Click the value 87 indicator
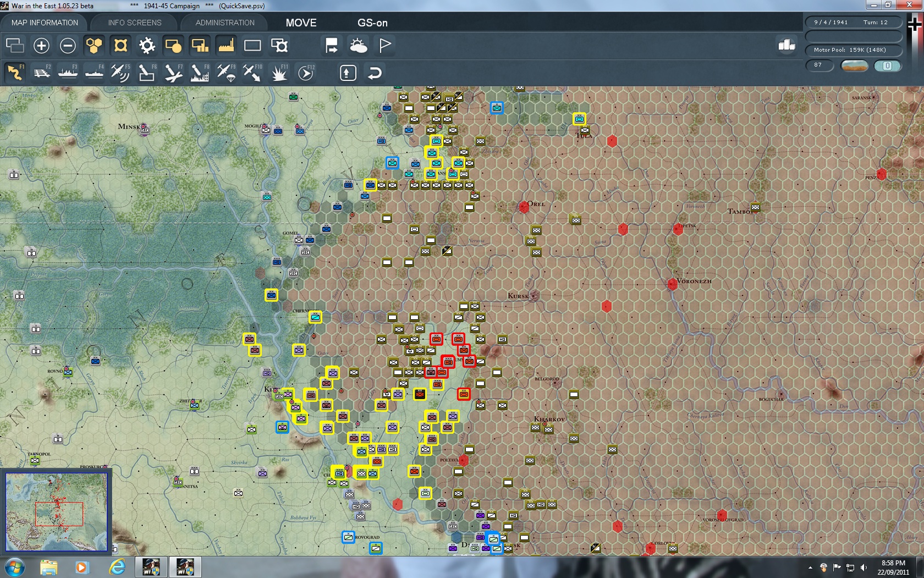The image size is (924, 578). (x=820, y=66)
